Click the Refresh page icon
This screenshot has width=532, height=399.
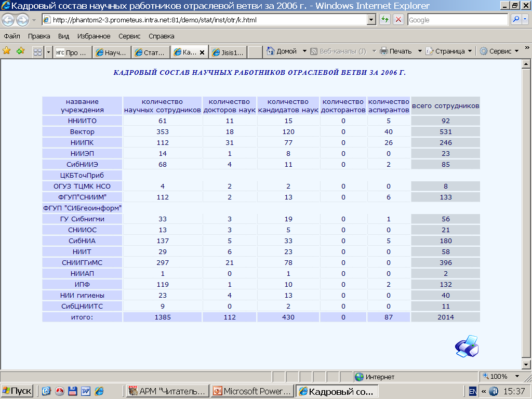pyautogui.click(x=385, y=20)
